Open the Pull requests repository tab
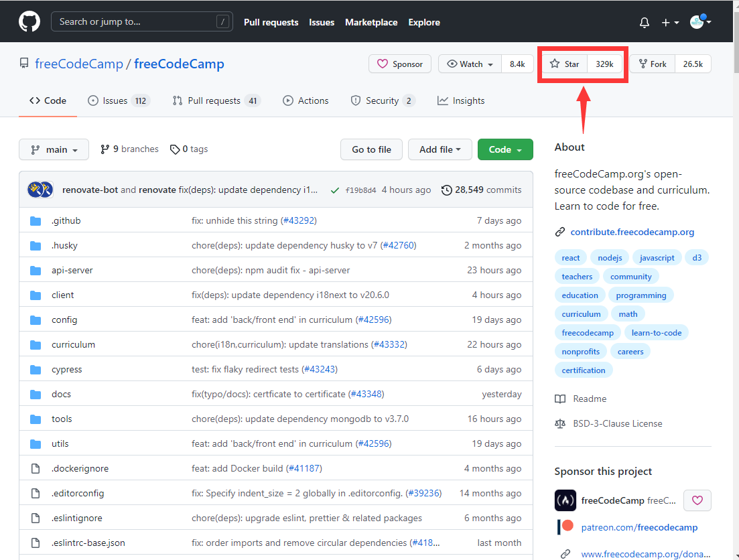739x560 pixels. [217, 101]
